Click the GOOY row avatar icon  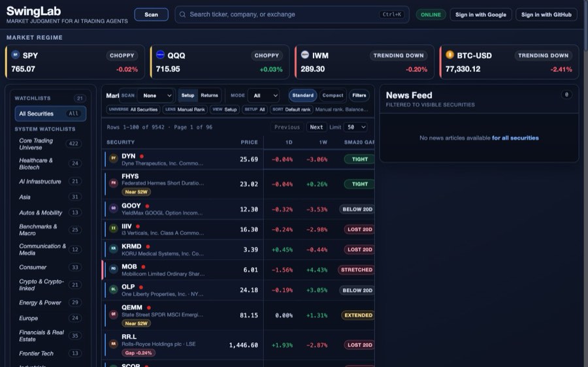pos(113,208)
